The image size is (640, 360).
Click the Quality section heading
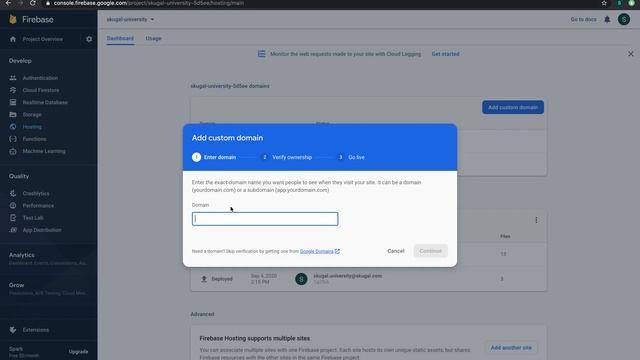[x=19, y=176]
